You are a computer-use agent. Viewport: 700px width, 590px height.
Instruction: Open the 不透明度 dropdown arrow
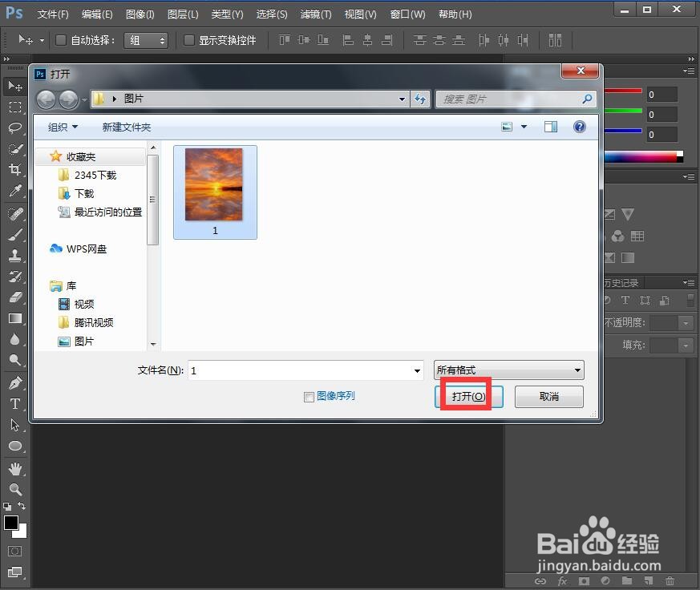(686, 323)
